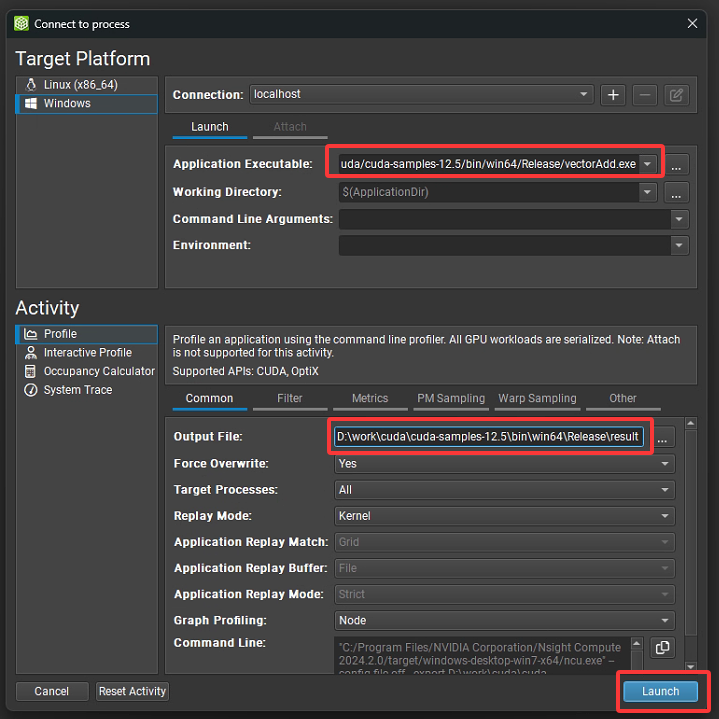Browse for Output File location

pos(663,437)
